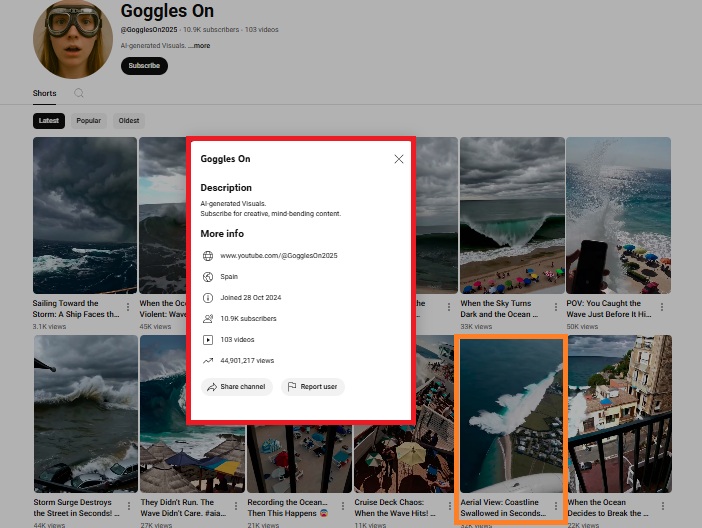Click the Share channel button
This screenshot has width=702, height=528.
click(236, 387)
